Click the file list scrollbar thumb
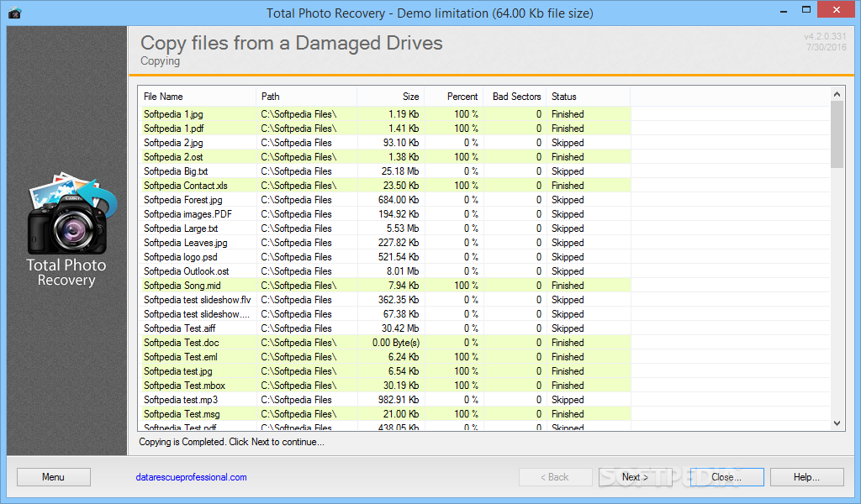861x504 pixels. (837, 134)
